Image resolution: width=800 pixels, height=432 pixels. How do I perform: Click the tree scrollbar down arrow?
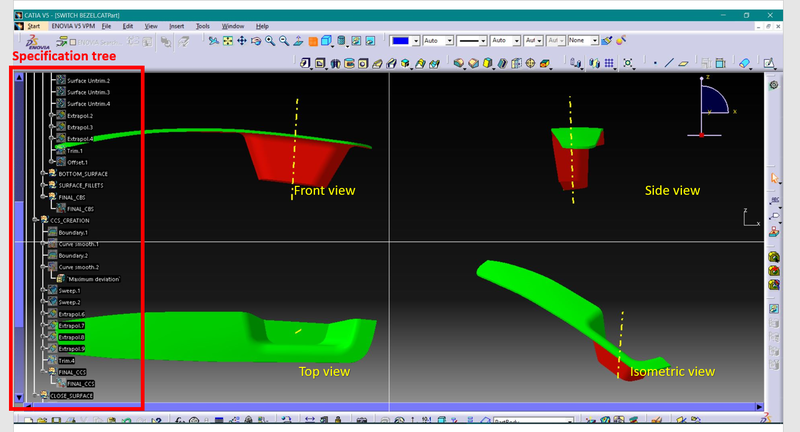[x=18, y=398]
